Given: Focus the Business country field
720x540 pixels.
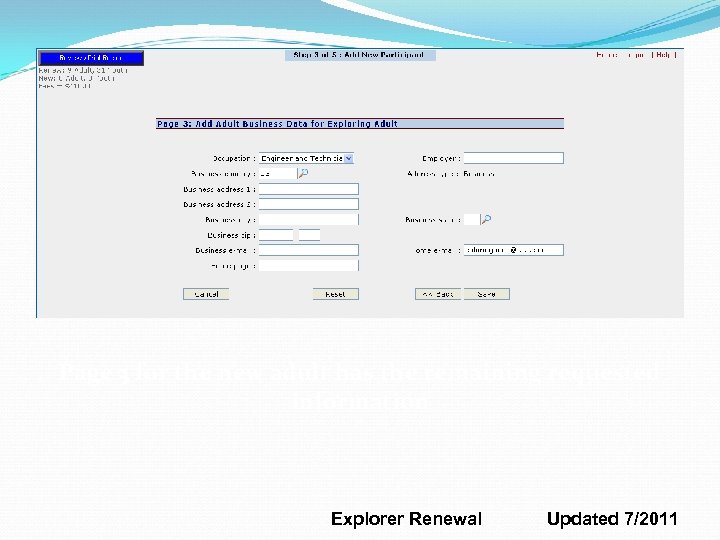Looking at the screenshot, I should click(277, 174).
